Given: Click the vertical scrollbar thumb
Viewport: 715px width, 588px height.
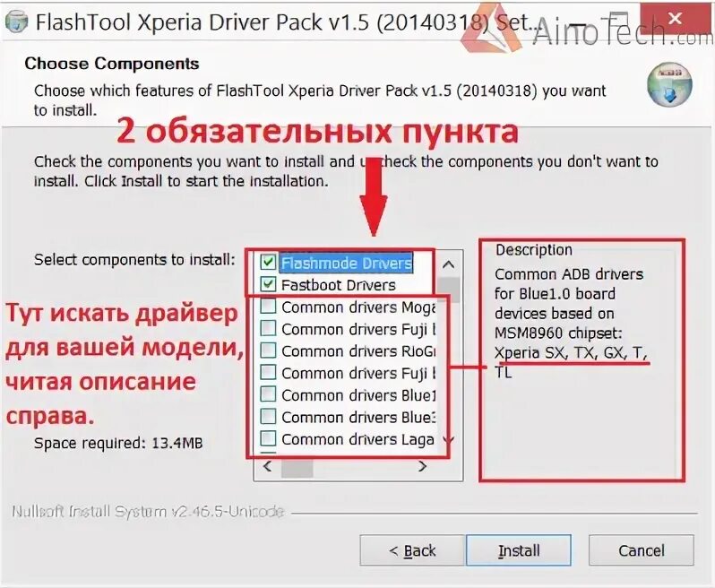Looking at the screenshot, I should [x=449, y=288].
